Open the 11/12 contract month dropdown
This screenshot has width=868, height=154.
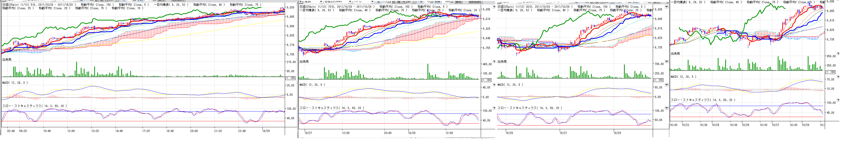tap(372, 2)
